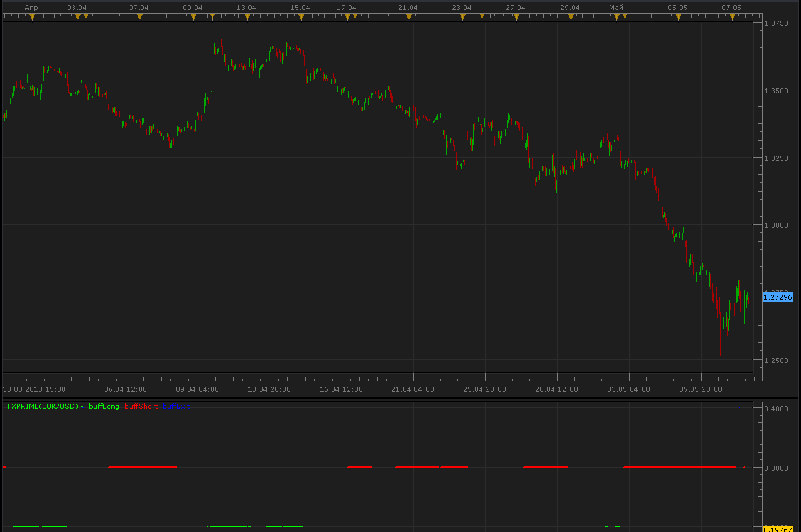Click the 25.04 20:00 time label
Image resolution: width=801 pixels, height=532 pixels.
click(484, 389)
